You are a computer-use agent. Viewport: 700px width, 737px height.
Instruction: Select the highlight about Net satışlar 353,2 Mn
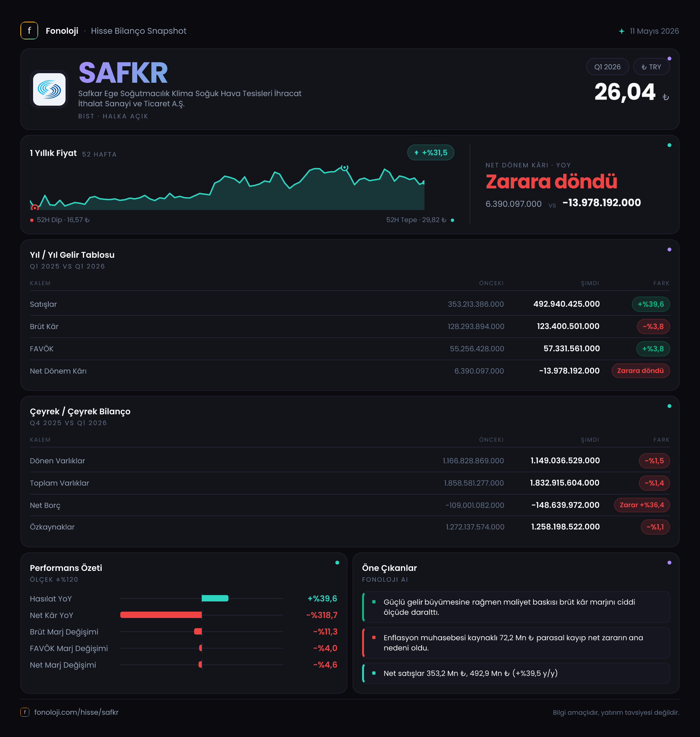click(516, 673)
